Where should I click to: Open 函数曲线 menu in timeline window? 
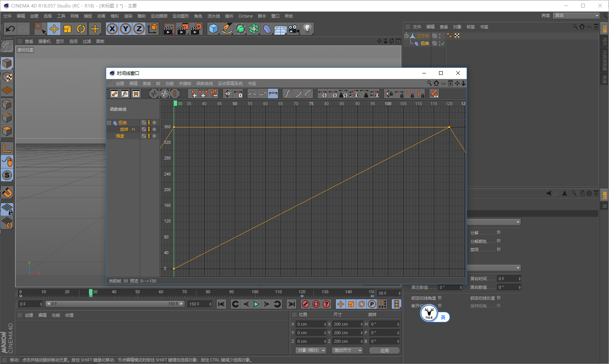click(x=205, y=83)
